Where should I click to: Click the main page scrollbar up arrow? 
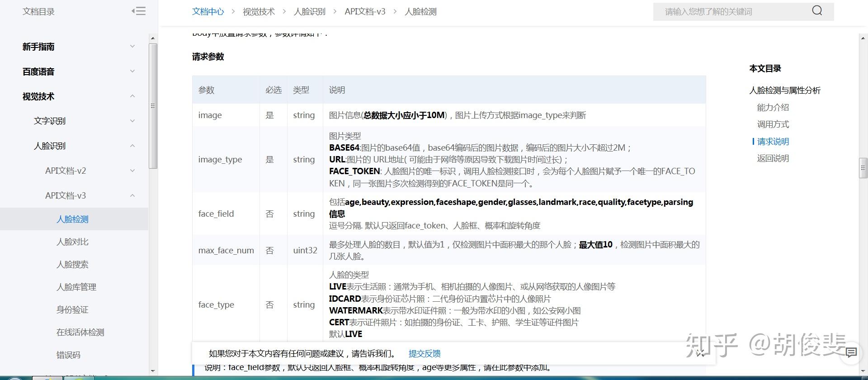pos(863,38)
